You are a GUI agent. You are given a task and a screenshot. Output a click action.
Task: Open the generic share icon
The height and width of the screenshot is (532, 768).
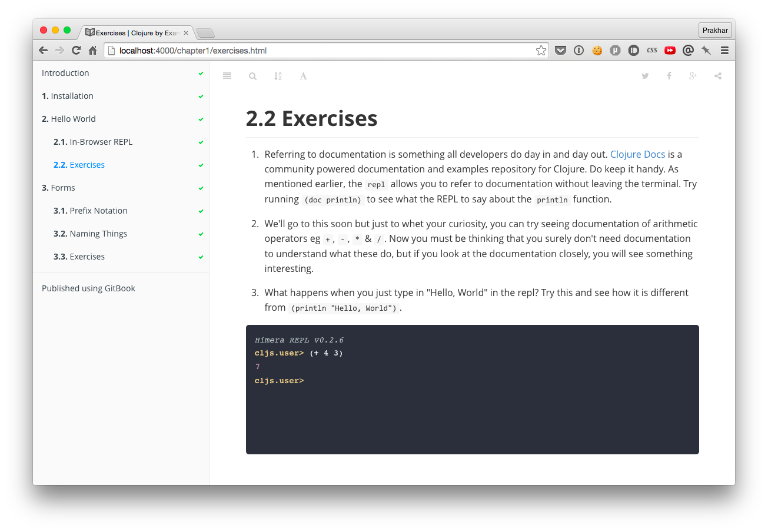click(718, 76)
